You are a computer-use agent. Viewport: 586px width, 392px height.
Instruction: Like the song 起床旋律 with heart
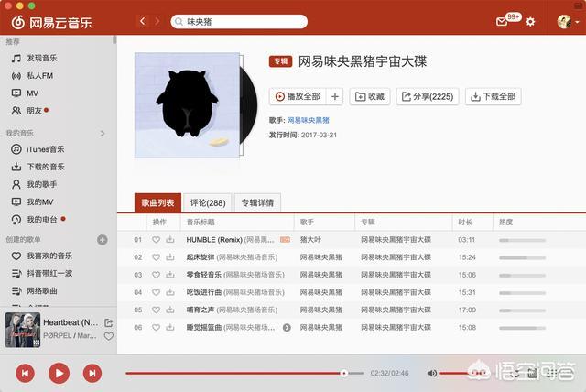156,257
